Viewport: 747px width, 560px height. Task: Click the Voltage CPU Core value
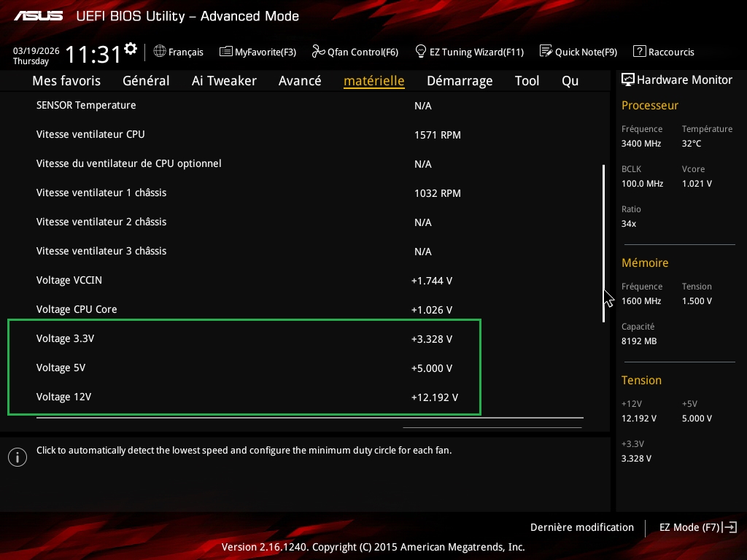point(432,310)
